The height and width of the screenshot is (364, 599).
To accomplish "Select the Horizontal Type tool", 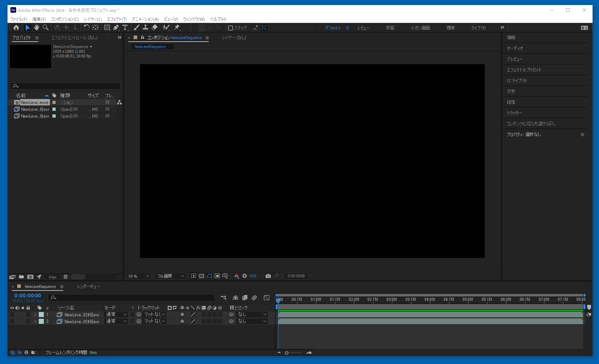I will (x=125, y=28).
